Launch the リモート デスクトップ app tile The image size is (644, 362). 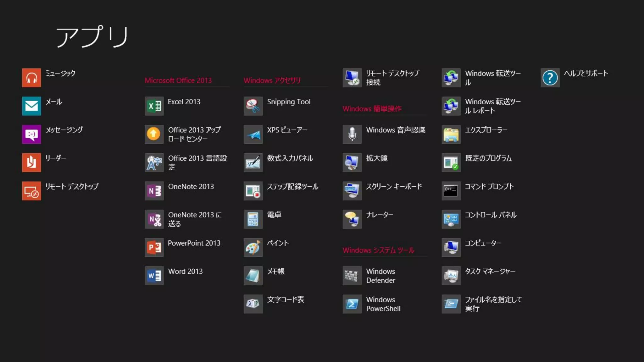coord(31,191)
